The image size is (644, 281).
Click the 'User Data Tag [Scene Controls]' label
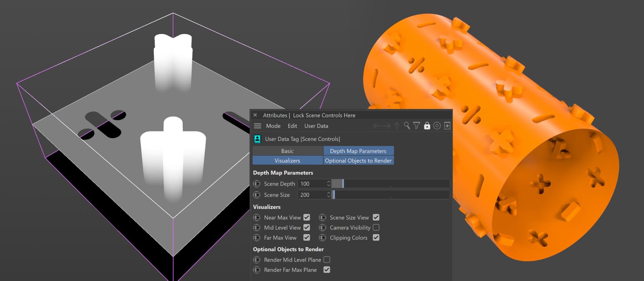tap(302, 139)
